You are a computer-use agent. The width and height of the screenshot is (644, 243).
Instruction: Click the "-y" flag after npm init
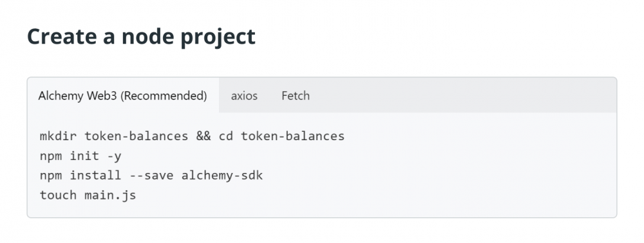coord(114,157)
